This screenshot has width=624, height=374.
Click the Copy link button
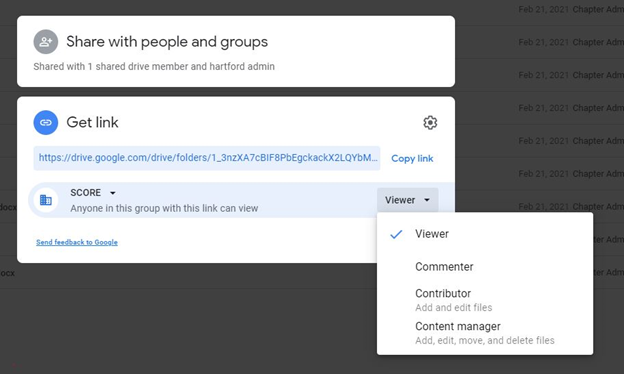pyautogui.click(x=412, y=158)
